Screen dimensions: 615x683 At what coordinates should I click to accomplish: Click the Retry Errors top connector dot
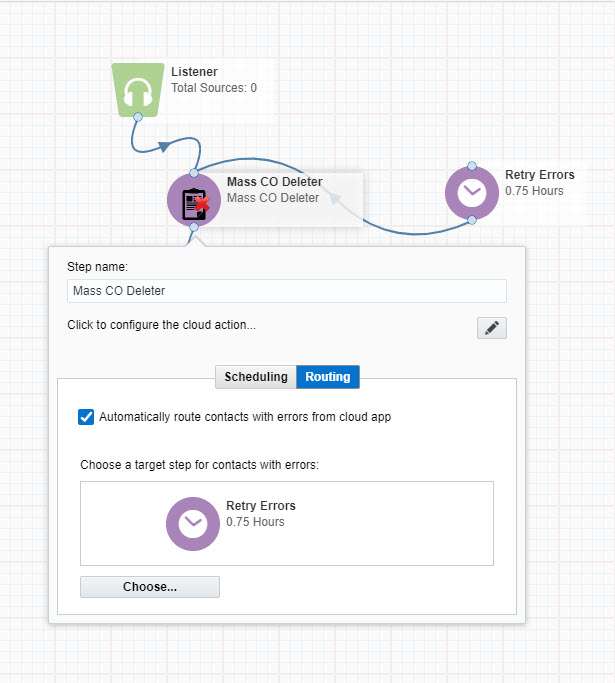coord(472,166)
